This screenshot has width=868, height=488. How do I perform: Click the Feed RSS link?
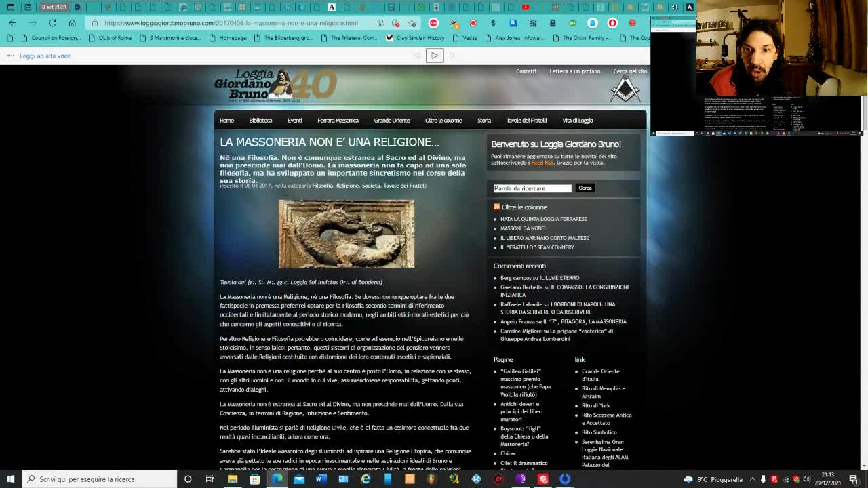coord(542,163)
